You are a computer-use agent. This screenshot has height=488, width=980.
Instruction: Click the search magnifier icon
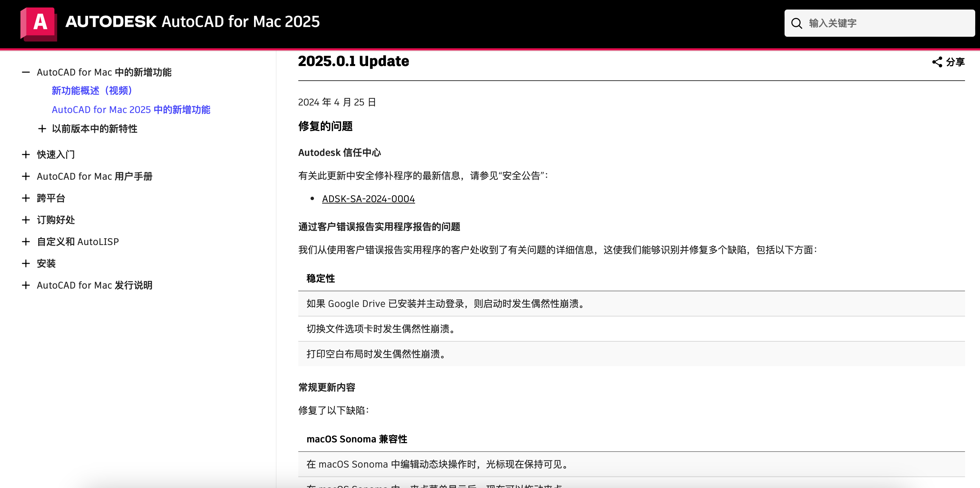(x=796, y=23)
